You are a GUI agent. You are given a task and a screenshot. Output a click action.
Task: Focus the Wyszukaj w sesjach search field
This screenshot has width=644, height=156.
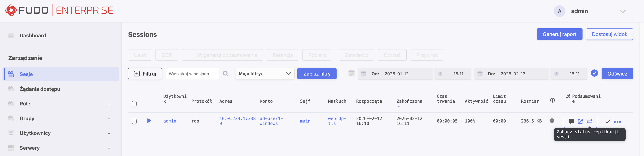pos(192,74)
